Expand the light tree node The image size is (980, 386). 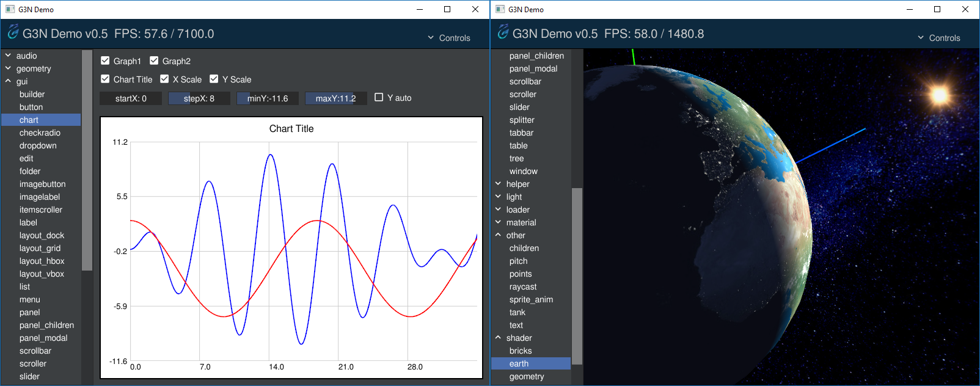click(498, 197)
